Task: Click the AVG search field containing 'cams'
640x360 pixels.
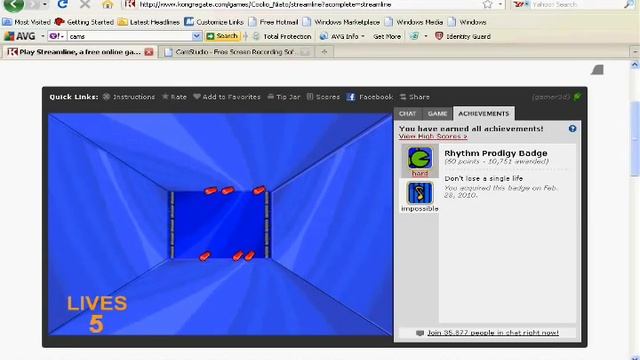Action: click(130, 36)
